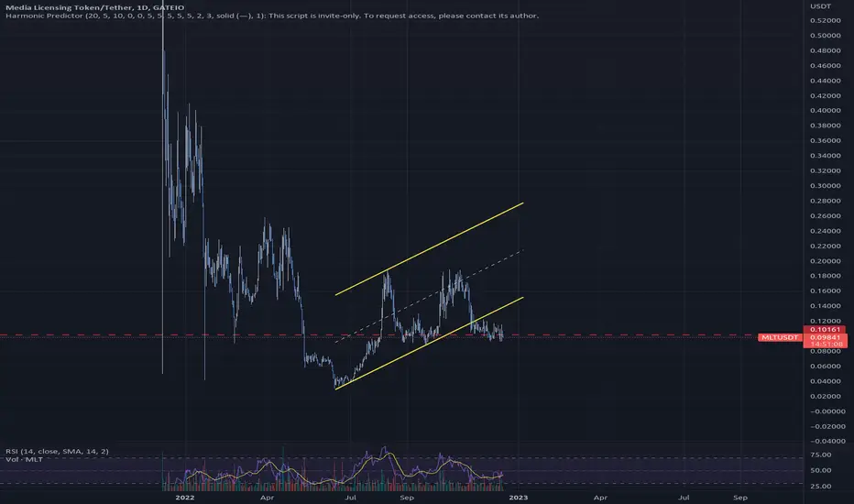Click the 0.38000 price axis label
854x504 pixels.
[825, 126]
